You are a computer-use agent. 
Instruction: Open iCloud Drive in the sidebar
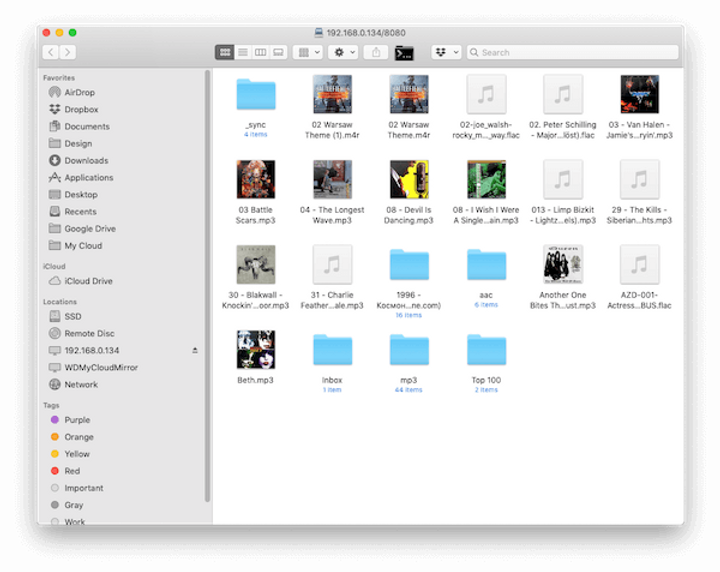tap(81, 280)
